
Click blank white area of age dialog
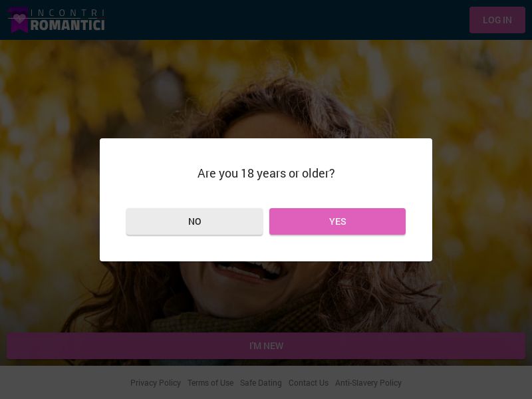click(x=266, y=249)
